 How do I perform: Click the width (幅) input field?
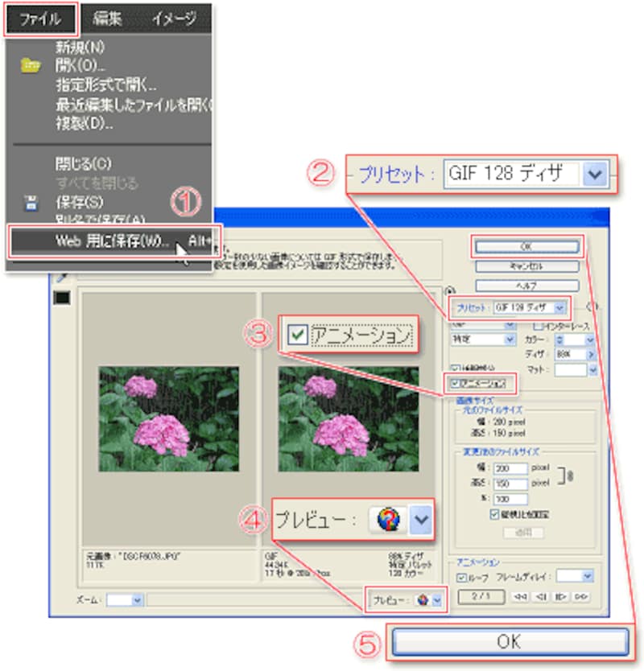[x=510, y=468]
